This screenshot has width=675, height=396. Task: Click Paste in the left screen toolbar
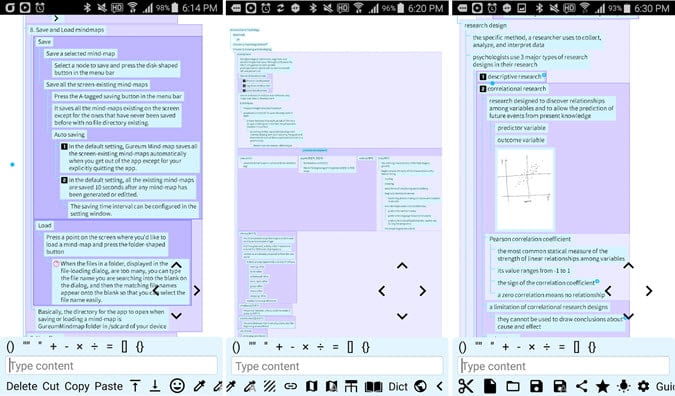[108, 386]
